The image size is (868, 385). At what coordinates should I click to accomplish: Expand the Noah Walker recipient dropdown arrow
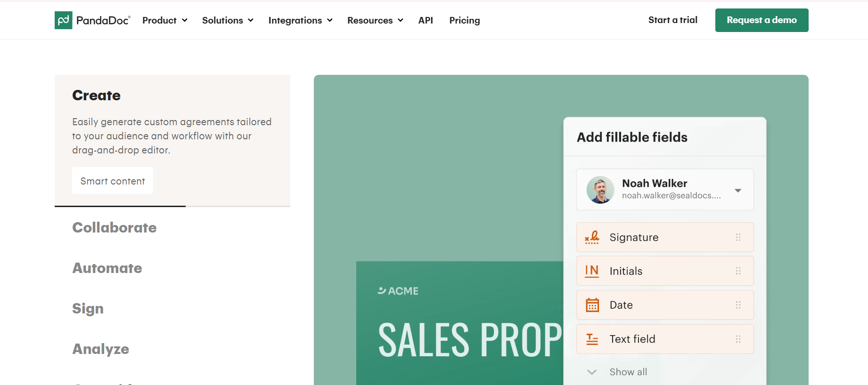pos(738,190)
